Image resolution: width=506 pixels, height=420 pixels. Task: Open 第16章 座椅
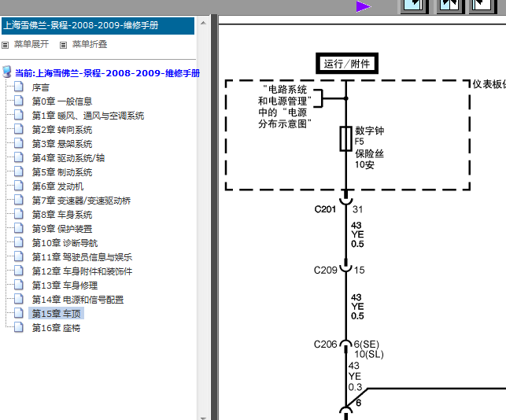click(x=56, y=328)
